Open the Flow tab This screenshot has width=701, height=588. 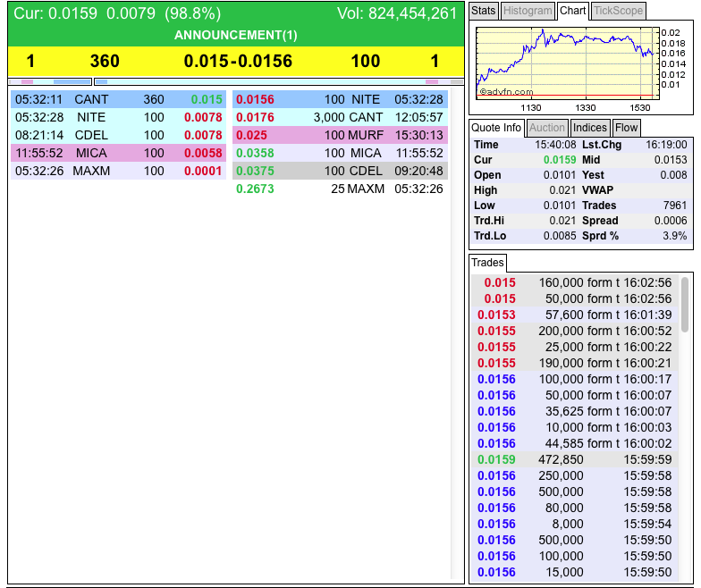point(626,128)
